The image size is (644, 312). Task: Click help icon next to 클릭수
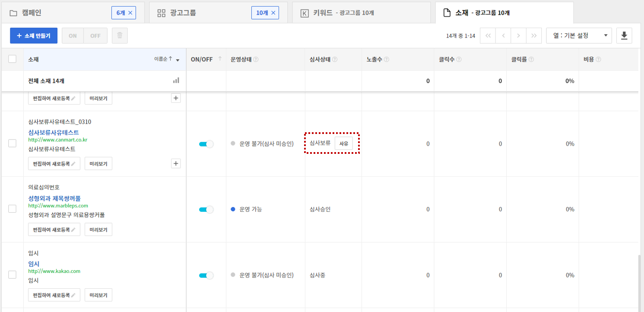459,60
